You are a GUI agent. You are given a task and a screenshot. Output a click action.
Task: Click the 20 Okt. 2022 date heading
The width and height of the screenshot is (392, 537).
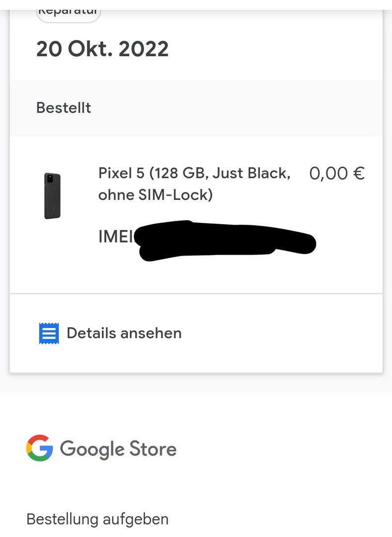click(x=102, y=49)
